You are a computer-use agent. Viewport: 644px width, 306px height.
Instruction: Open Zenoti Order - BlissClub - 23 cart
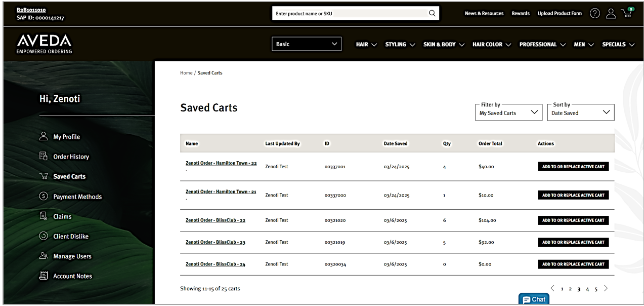click(216, 242)
